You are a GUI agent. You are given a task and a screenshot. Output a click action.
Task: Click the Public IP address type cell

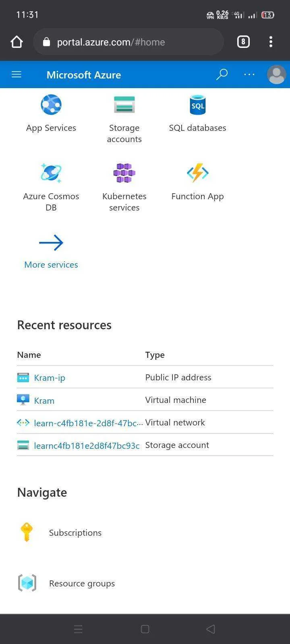click(x=178, y=377)
